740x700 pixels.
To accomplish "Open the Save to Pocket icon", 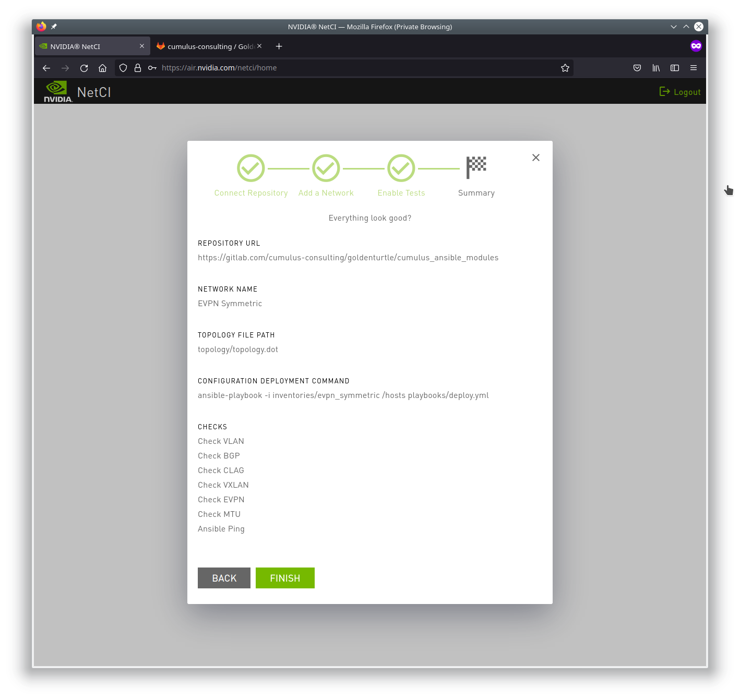I will coord(637,68).
